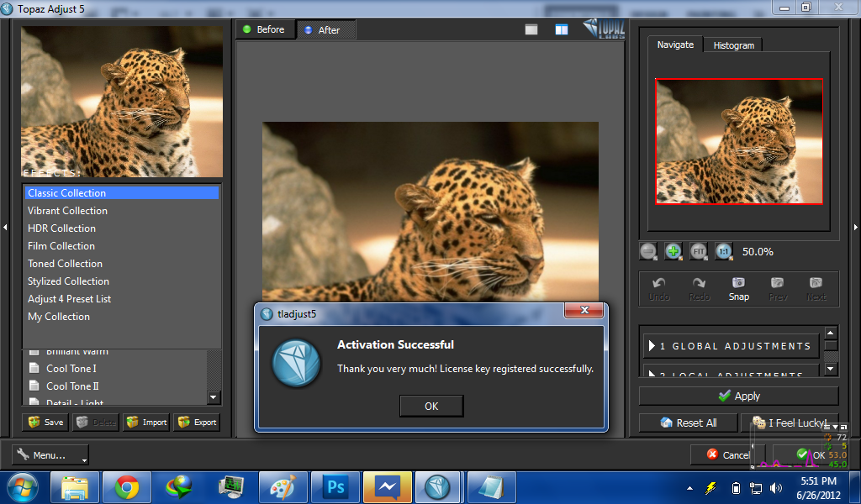Viewport: 861px width, 504px height.
Task: Open the notepad icon in taskbar
Action: pyautogui.click(x=491, y=487)
